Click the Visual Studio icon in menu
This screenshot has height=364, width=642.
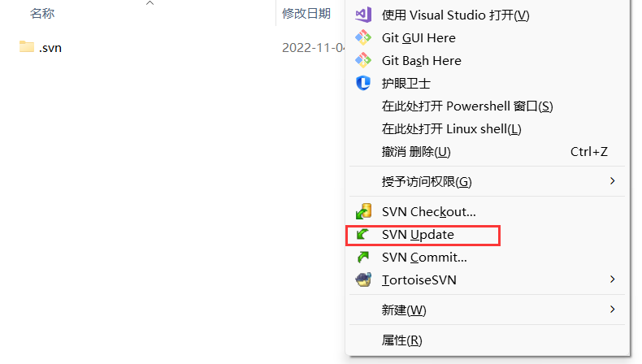tap(363, 15)
